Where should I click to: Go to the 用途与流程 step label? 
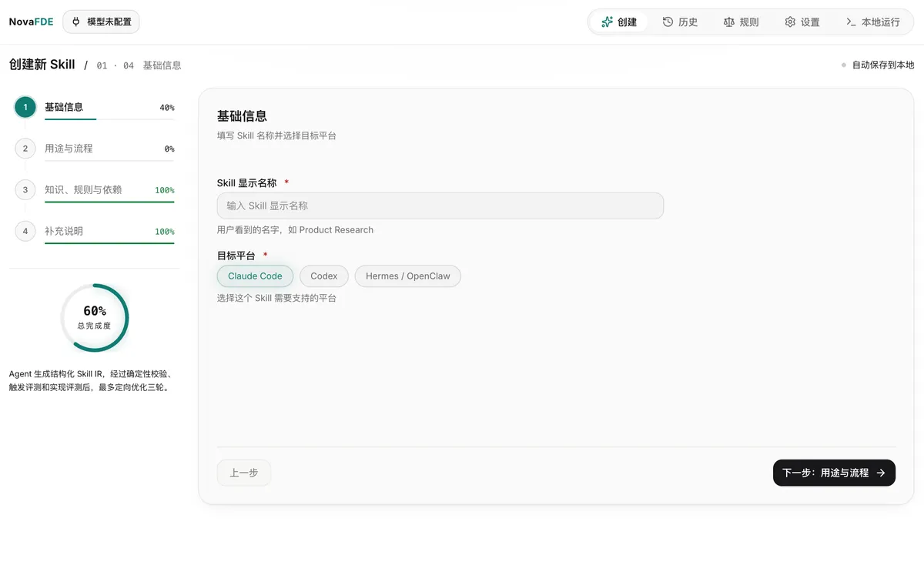pos(69,148)
